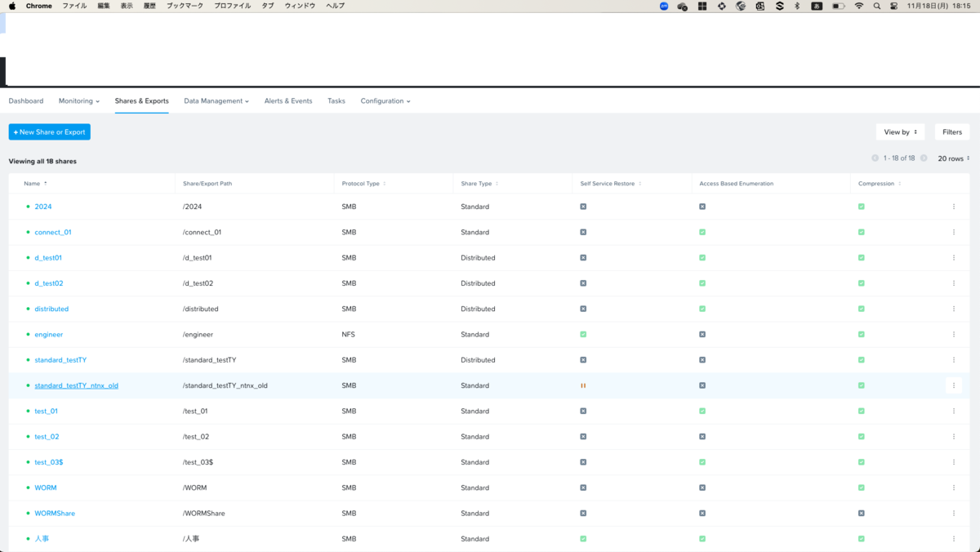Open the three-dot menu for the 2024 share
This screenshot has height=552, width=980.
(x=954, y=207)
